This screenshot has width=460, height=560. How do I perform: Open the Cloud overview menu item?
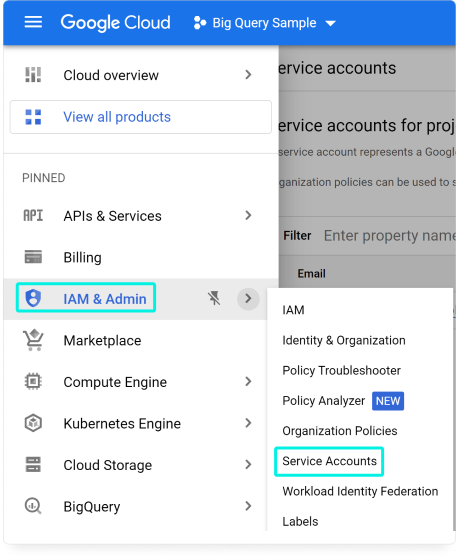[x=111, y=75]
